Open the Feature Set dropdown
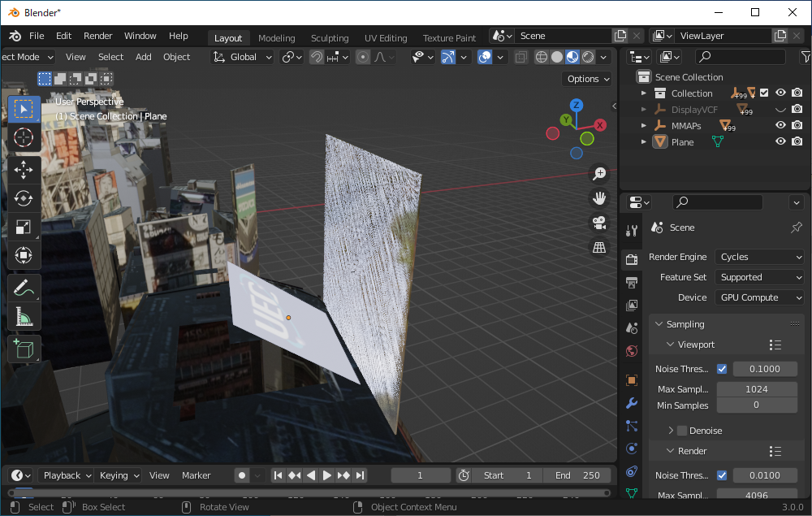Image resolution: width=812 pixels, height=516 pixels. point(760,277)
